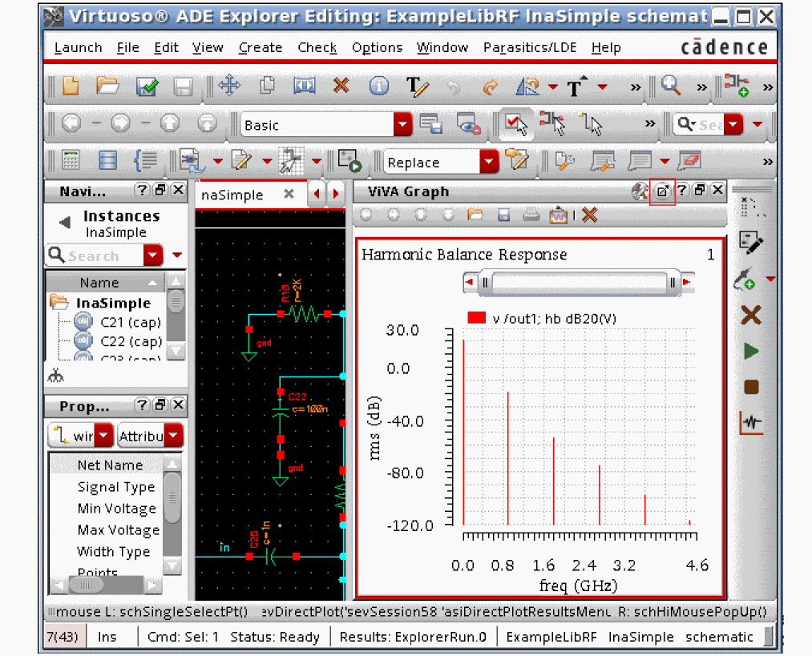Open the Basic workspace dropdown
Image resolution: width=812 pixels, height=656 pixels.
point(402,125)
